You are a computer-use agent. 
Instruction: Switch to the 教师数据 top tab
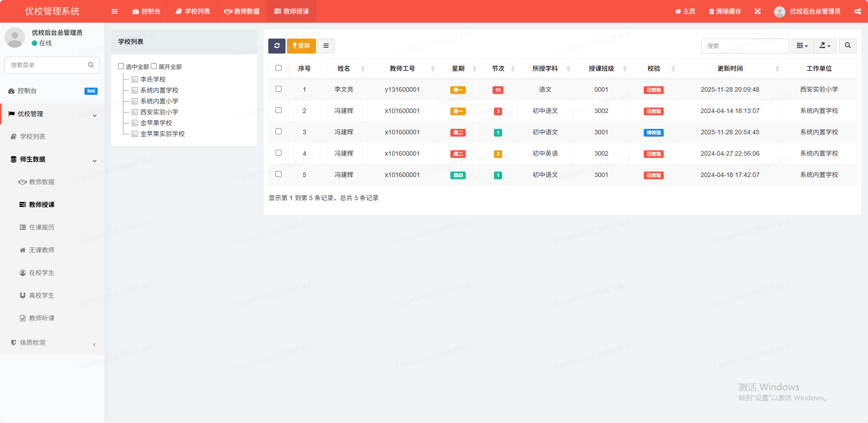242,11
